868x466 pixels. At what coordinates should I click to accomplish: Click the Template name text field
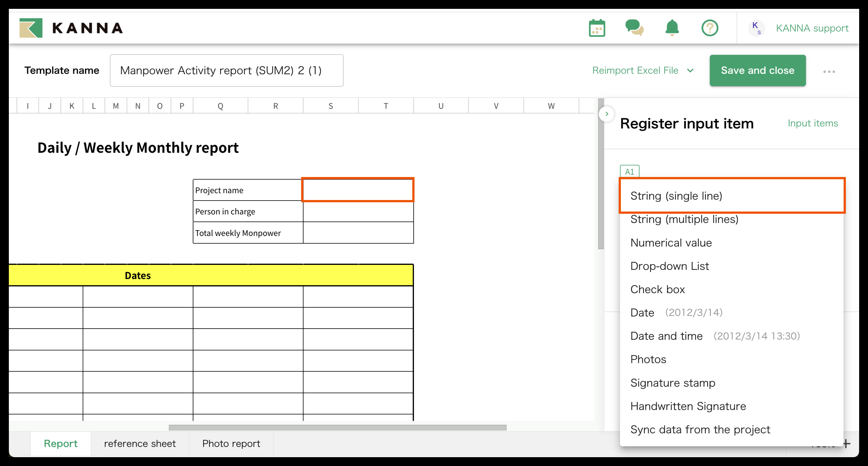click(227, 70)
